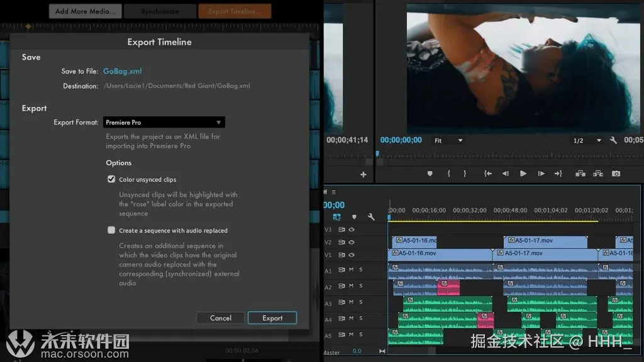
Task: Toggle sync lock on track A3
Action: pos(341,302)
